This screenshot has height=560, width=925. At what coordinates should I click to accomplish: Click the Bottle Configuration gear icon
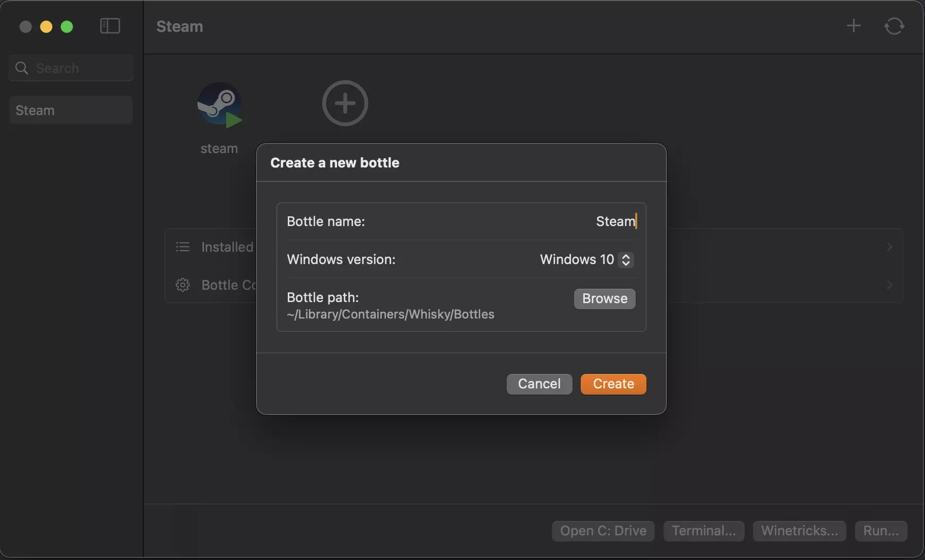click(182, 285)
